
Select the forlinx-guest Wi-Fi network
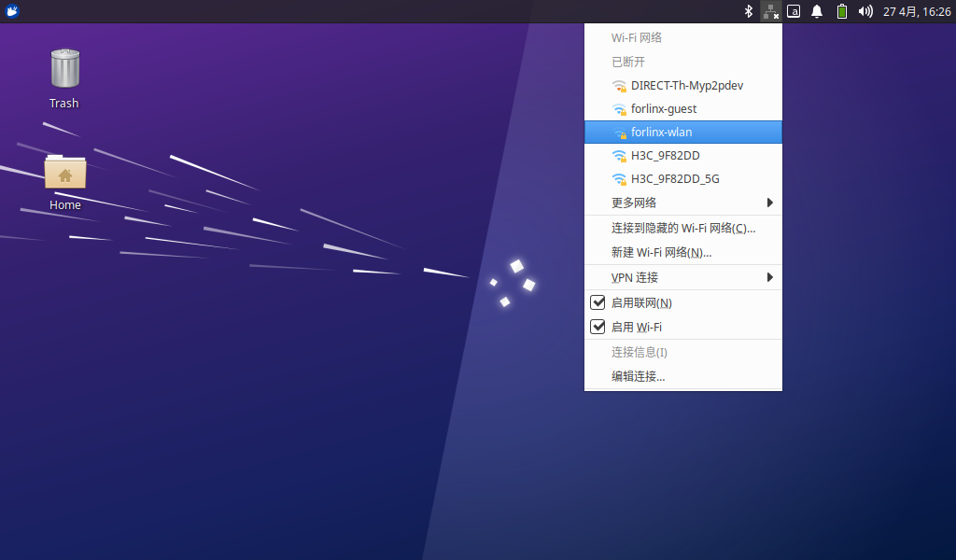pyautogui.click(x=663, y=109)
